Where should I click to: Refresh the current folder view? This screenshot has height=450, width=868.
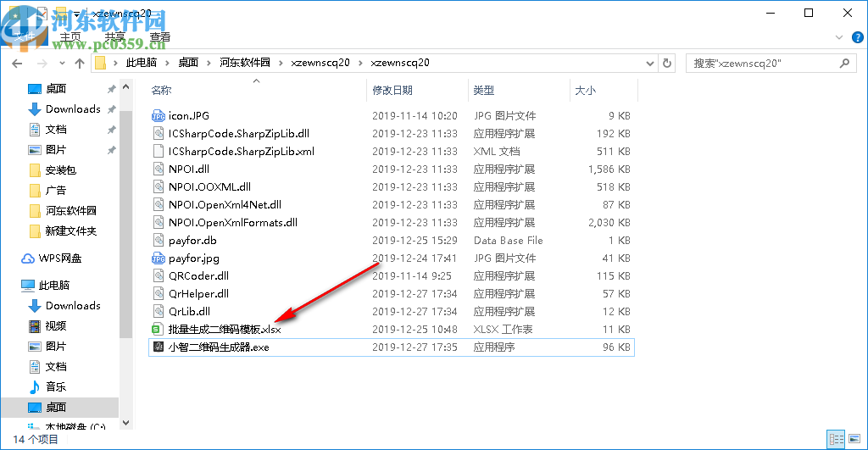point(667,63)
